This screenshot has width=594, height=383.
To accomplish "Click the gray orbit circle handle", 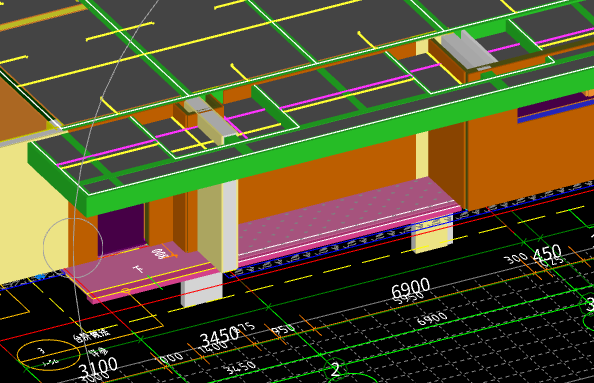I will point(73,248).
